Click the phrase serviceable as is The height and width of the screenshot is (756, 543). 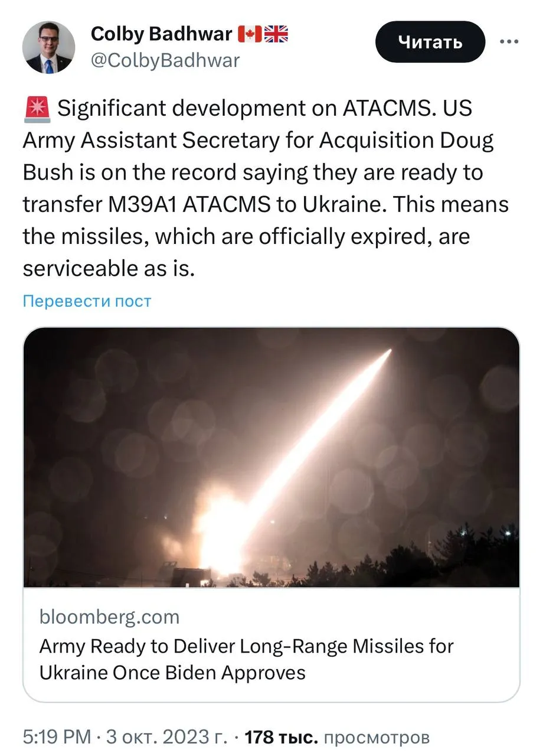pyautogui.click(x=108, y=269)
